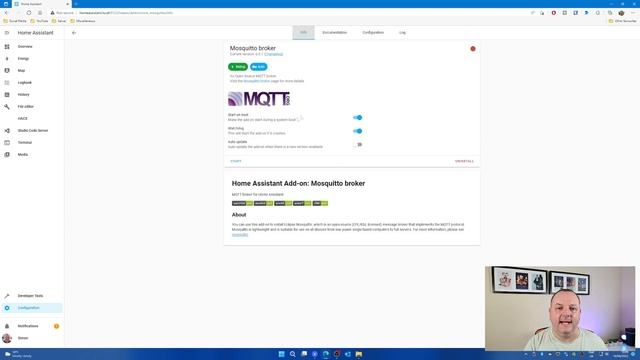Image resolution: width=640 pixels, height=360 pixels.
Task: Switch to the Documentation tab
Action: [335, 33]
